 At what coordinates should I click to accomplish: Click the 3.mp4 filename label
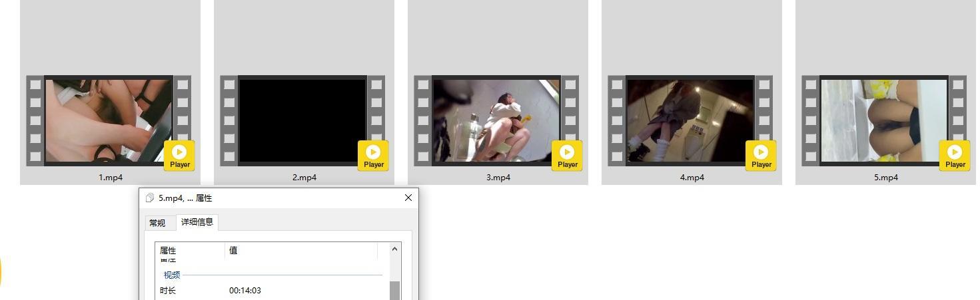pyautogui.click(x=498, y=178)
